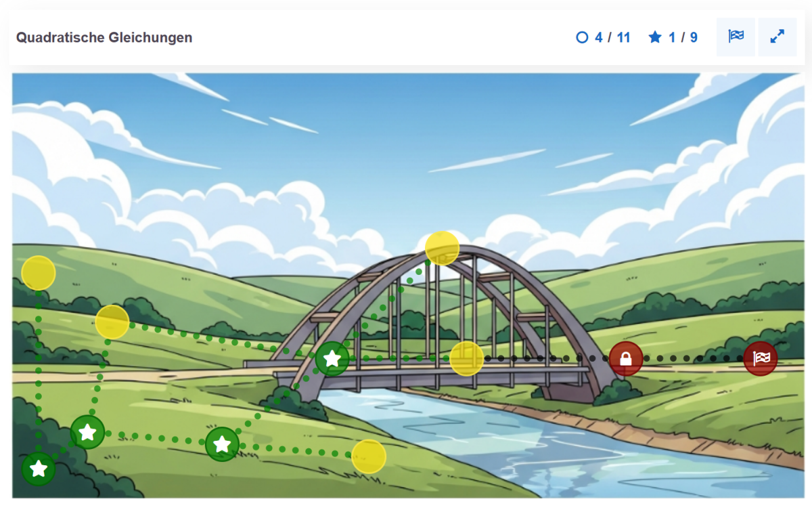
Task: Click black dotted path toward locked stage
Action: 546,358
